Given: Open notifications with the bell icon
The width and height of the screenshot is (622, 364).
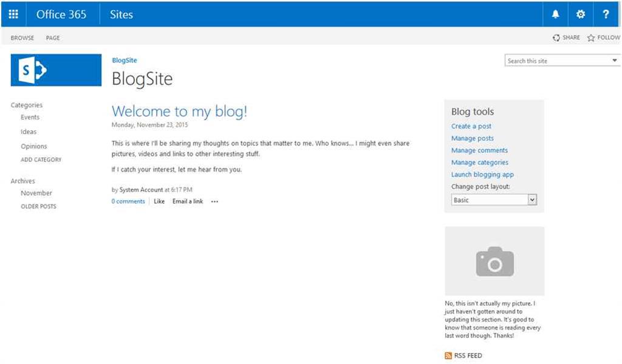Looking at the screenshot, I should click(x=555, y=13).
